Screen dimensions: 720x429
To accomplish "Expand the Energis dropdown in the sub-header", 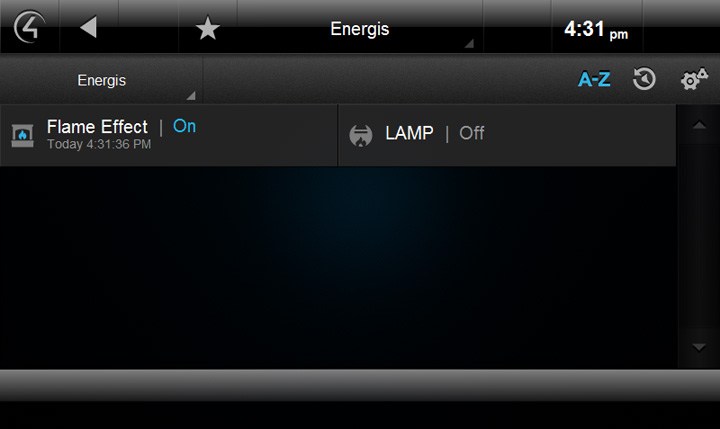I will tap(101, 80).
